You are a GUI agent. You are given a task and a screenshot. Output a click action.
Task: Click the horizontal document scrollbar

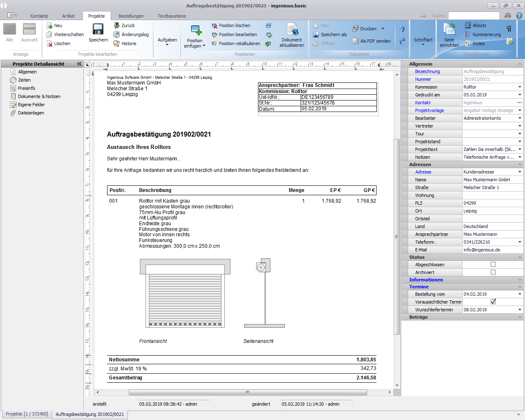pyautogui.click(x=247, y=393)
